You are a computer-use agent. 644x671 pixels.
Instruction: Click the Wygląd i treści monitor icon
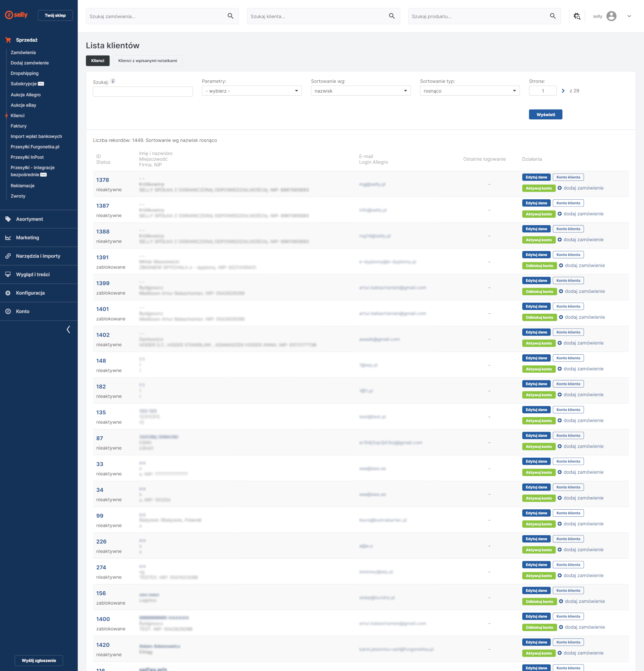(8, 275)
